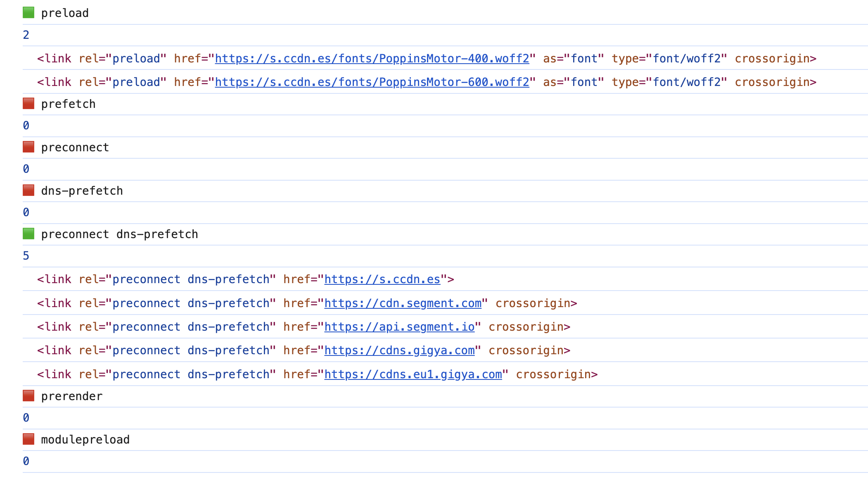Click the prefetch count value 0
Viewport: 868px width, 477px height.
click(26, 126)
